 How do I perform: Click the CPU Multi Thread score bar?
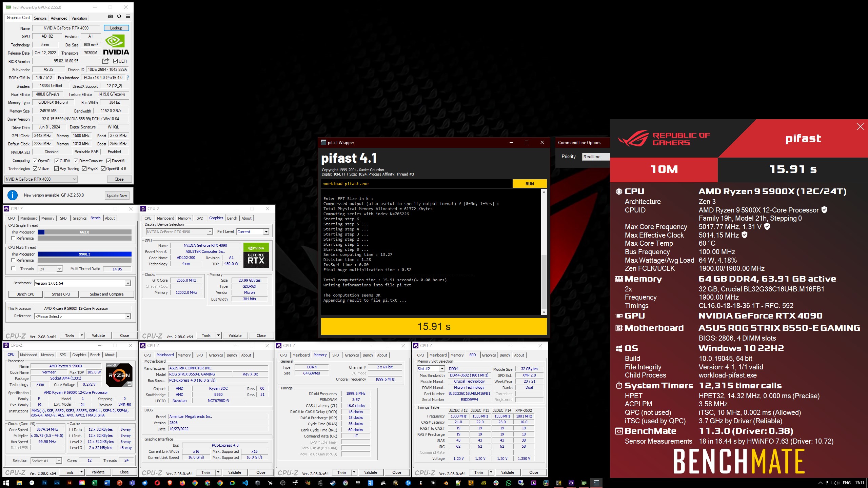[84, 254]
